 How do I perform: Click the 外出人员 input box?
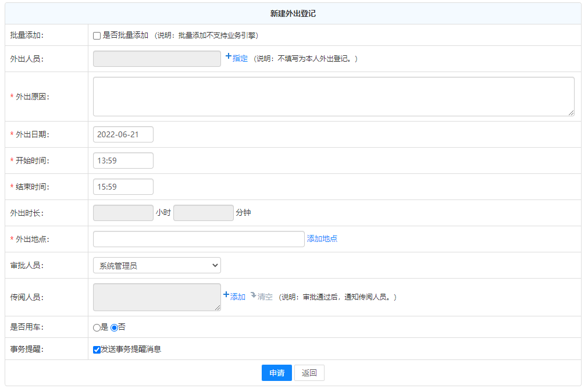tap(157, 59)
